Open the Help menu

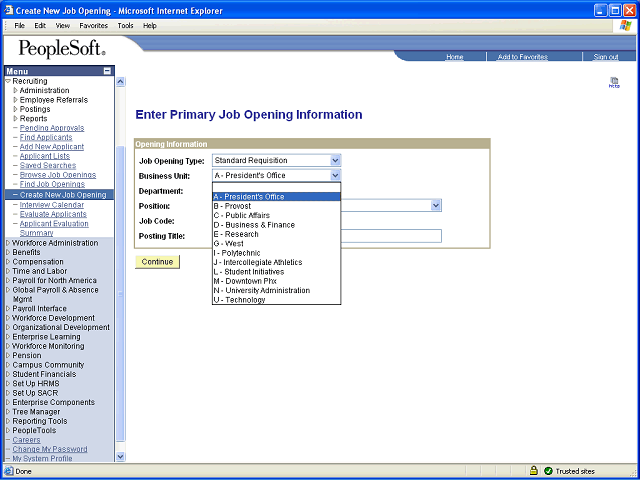[x=150, y=26]
